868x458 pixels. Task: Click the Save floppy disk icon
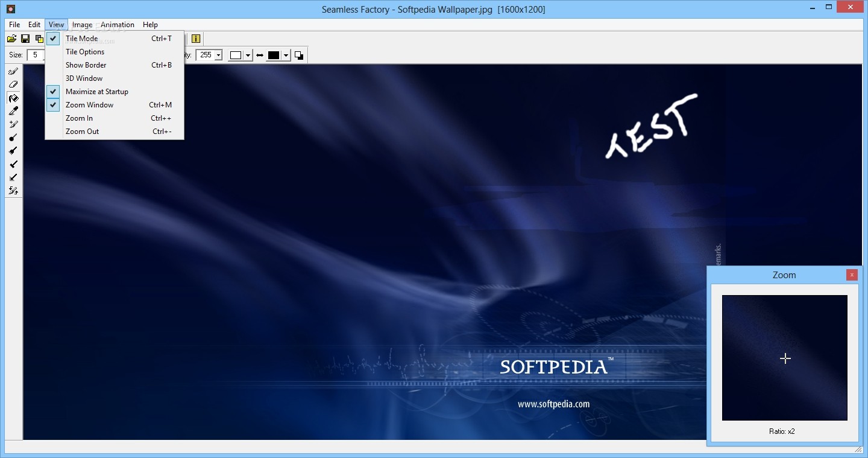[x=25, y=39]
